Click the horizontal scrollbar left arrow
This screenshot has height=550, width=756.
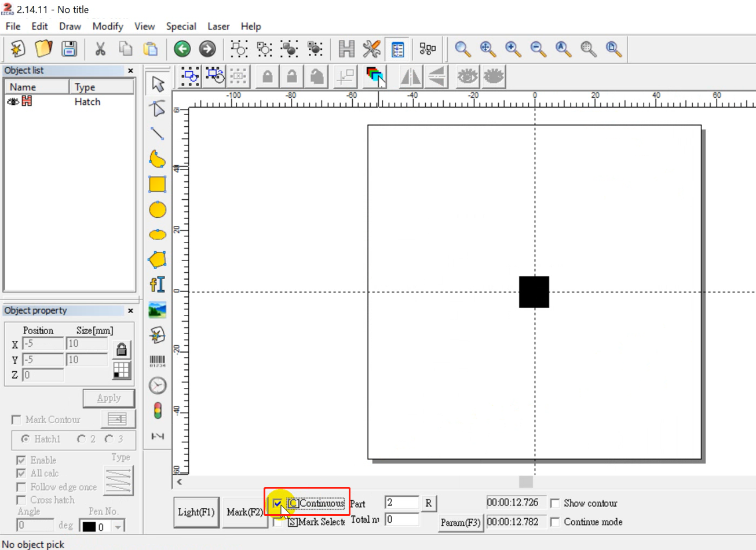180,482
